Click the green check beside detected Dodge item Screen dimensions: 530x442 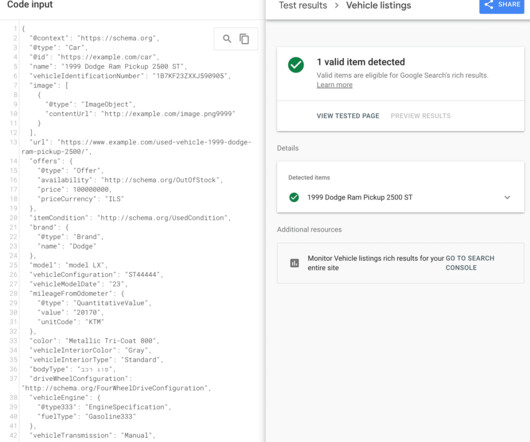294,197
